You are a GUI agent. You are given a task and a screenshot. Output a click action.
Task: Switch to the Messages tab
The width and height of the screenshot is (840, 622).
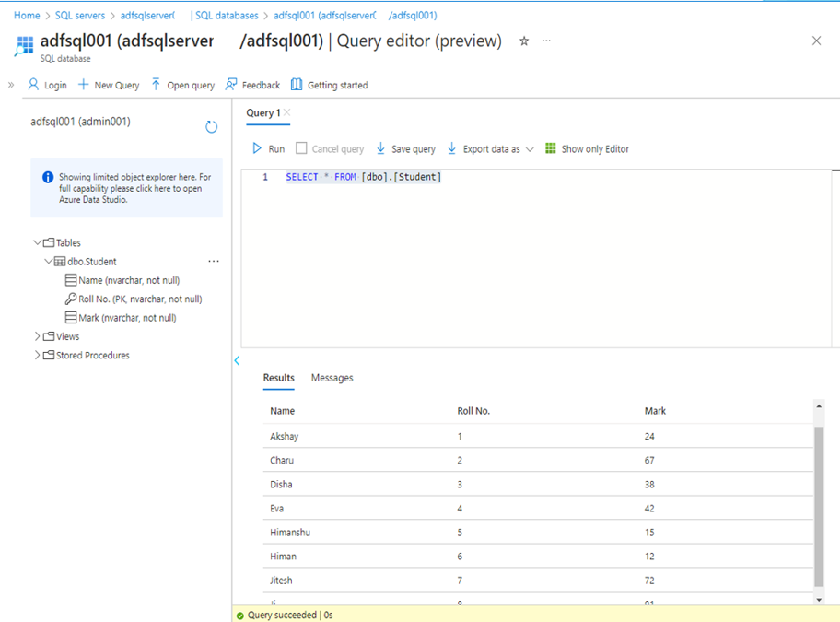[332, 378]
